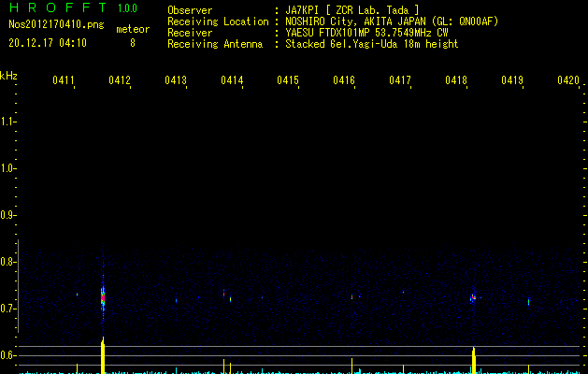Click the HROFFT title text
588x374 pixels.
click(58, 9)
